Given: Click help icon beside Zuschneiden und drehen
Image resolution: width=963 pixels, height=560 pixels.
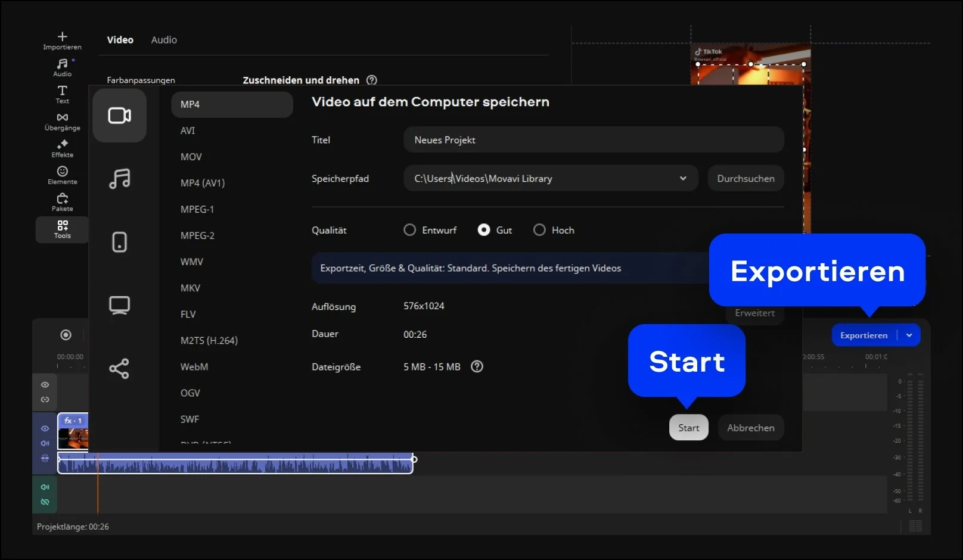Looking at the screenshot, I should pos(372,80).
